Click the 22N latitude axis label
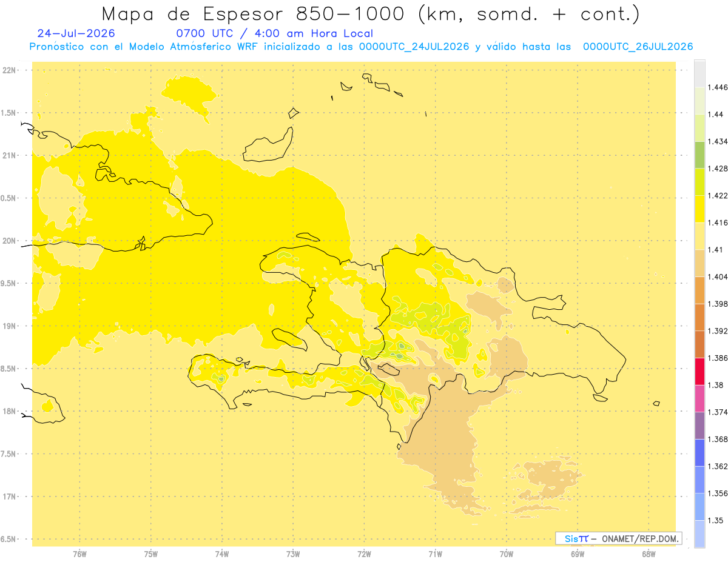The width and height of the screenshot is (728, 562). point(10,70)
